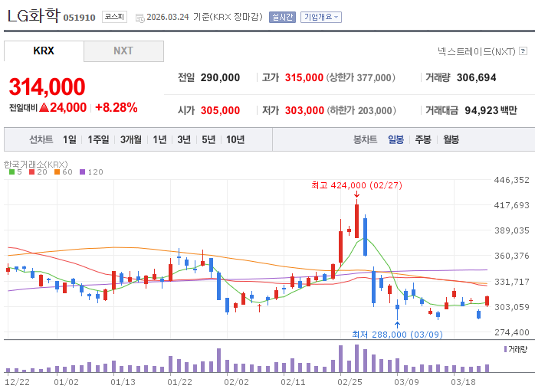Click the stock code 051910
535x392 pixels.
pyautogui.click(x=79, y=18)
